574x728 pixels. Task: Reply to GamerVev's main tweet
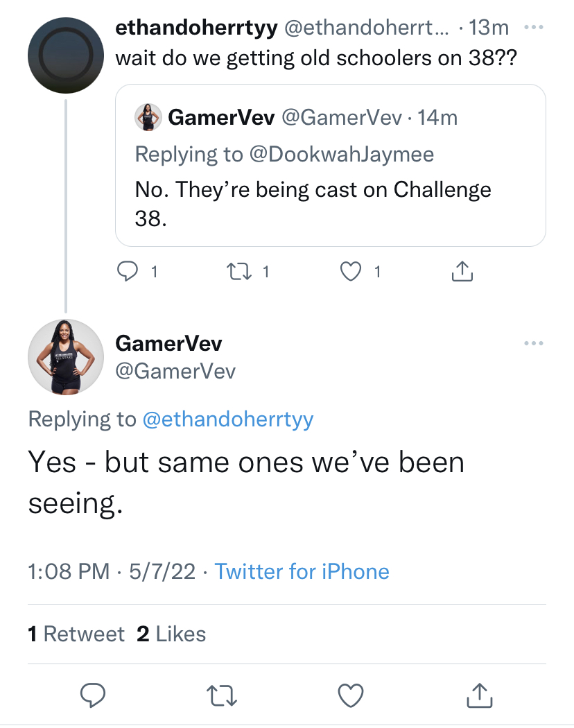click(x=93, y=695)
